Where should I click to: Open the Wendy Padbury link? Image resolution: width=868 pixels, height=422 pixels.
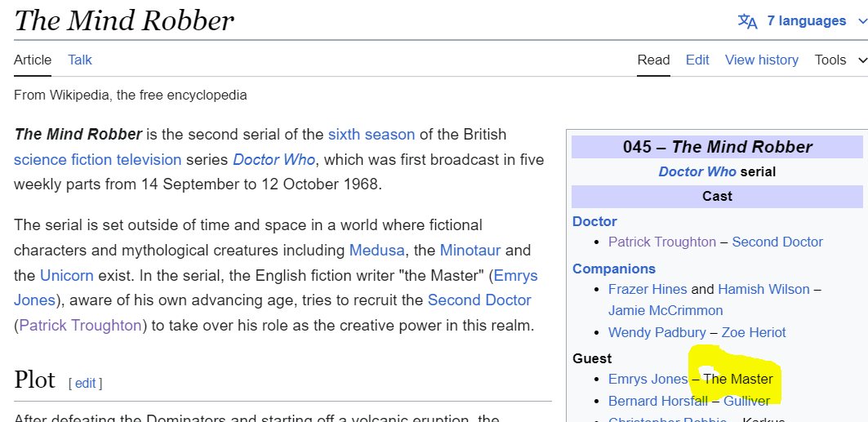[x=657, y=332]
